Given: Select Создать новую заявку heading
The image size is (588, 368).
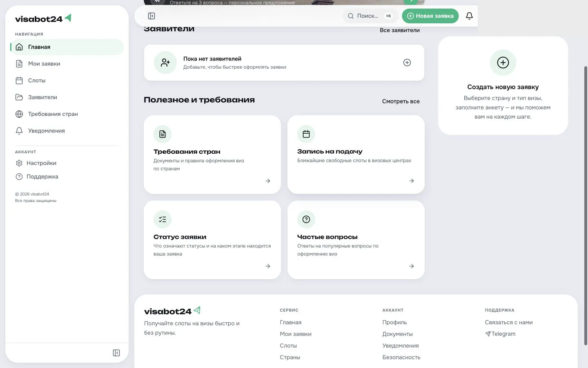Looking at the screenshot, I should [x=503, y=87].
